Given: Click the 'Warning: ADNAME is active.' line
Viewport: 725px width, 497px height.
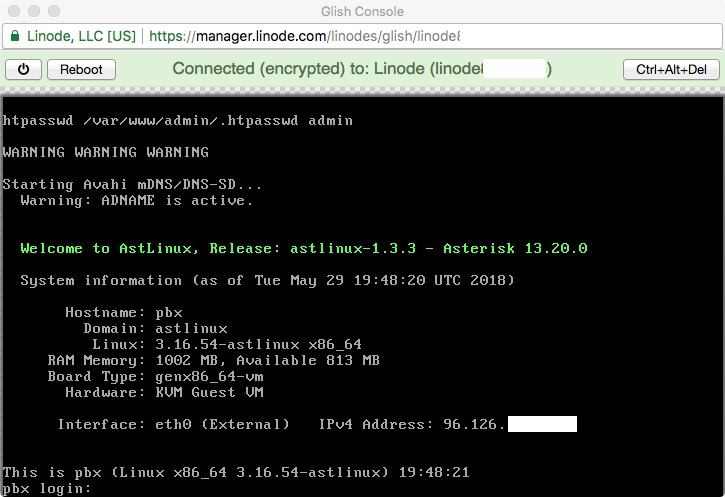Looking at the screenshot, I should [137, 201].
